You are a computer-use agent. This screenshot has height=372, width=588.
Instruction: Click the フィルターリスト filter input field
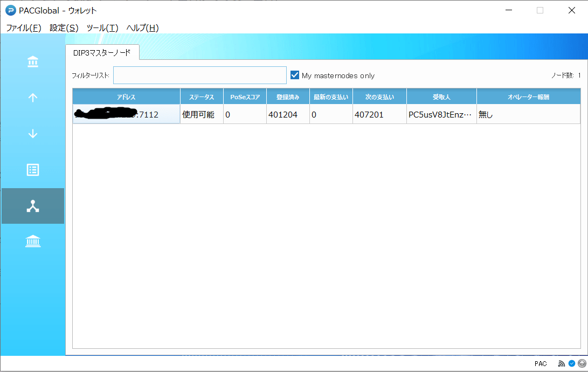pos(199,75)
